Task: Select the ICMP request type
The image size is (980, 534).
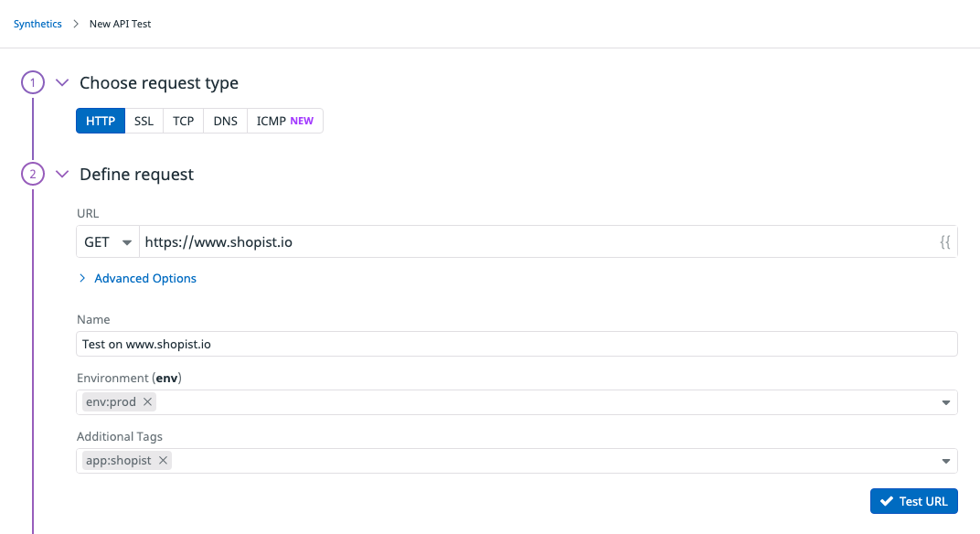Action: coord(271,120)
